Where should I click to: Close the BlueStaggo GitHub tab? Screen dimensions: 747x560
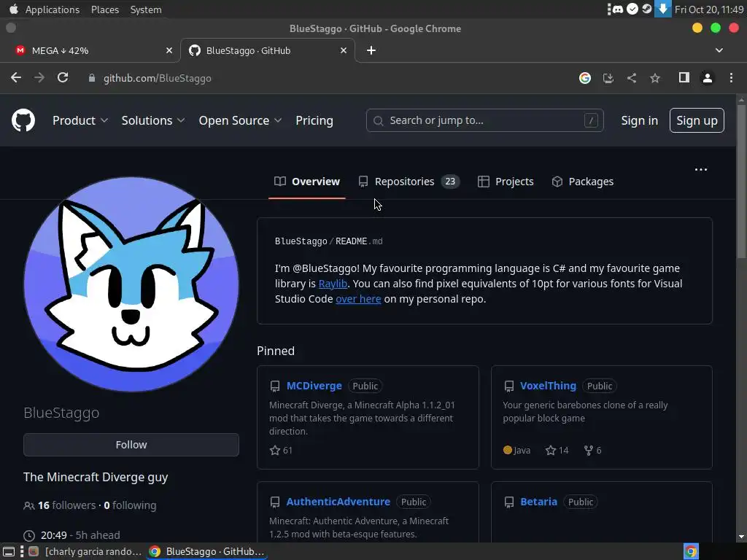tap(344, 50)
